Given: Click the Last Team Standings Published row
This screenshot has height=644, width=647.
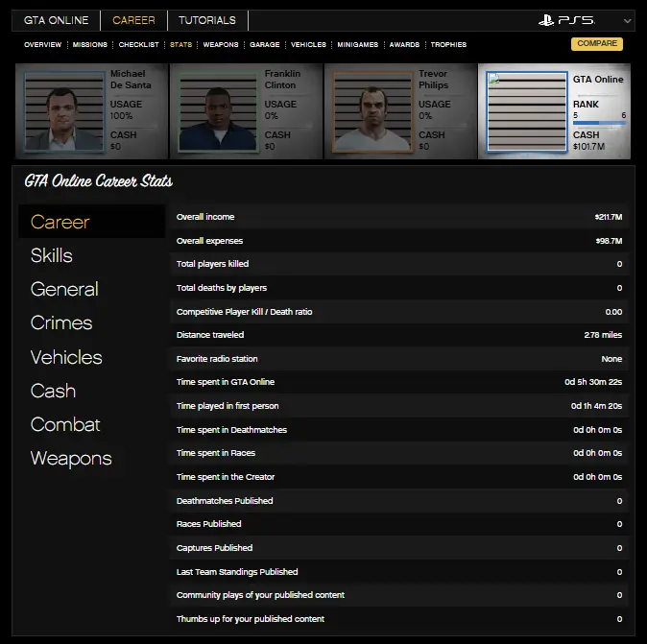Looking at the screenshot, I should (399, 572).
